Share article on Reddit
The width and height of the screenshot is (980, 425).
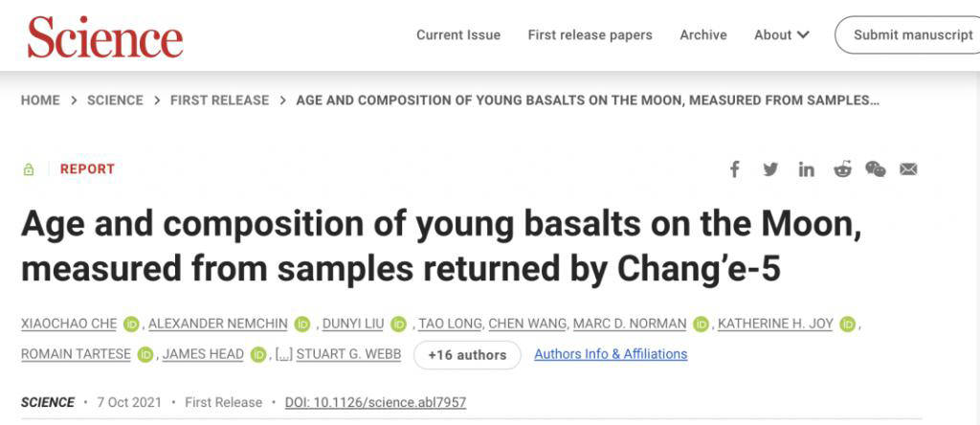pos(842,169)
